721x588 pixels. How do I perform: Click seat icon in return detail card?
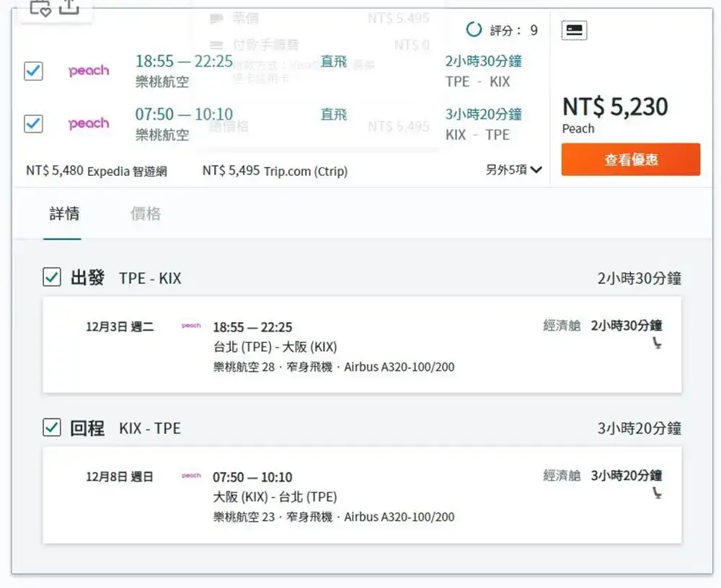click(657, 494)
